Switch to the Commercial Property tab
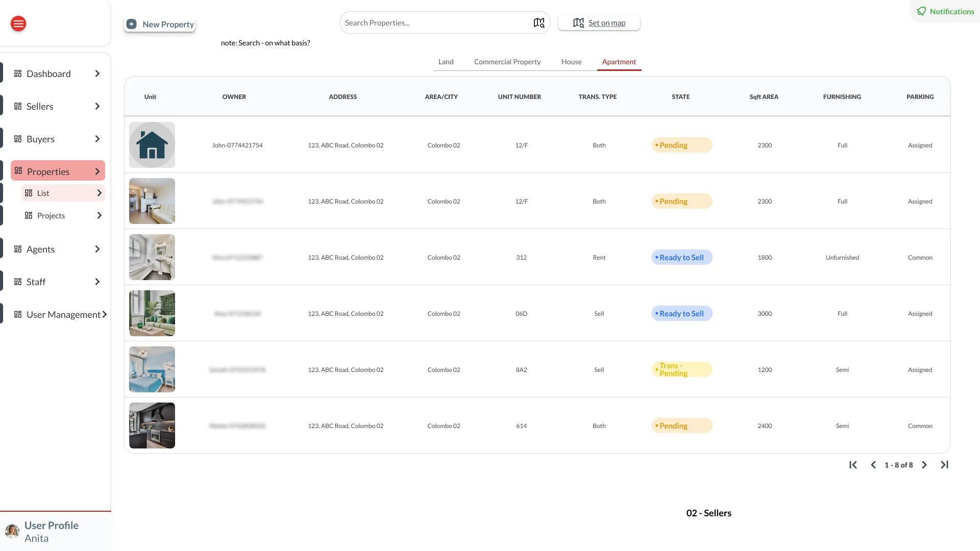The height and width of the screenshot is (551, 980). [x=507, y=62]
